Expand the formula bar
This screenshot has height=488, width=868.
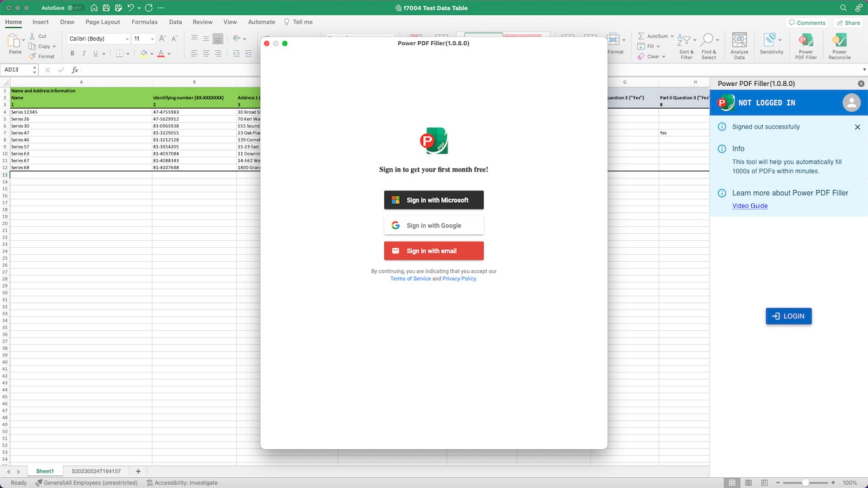864,70
